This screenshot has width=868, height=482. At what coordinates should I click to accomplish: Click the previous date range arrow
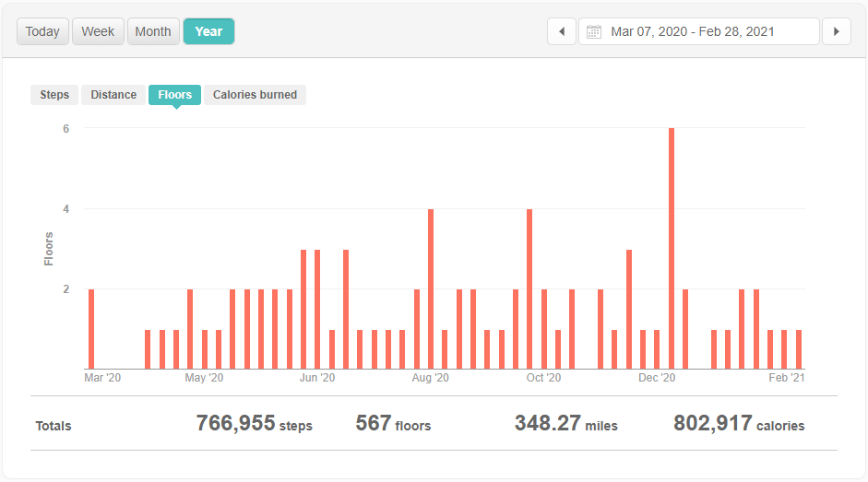coord(562,31)
